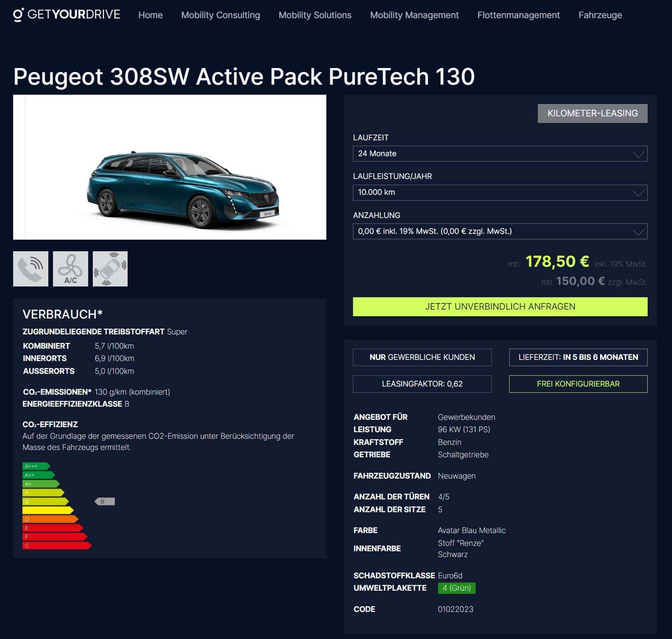Click the Ausserorts 5,0 l/100km value
Screen dimensions: 672x639
[x=114, y=371]
